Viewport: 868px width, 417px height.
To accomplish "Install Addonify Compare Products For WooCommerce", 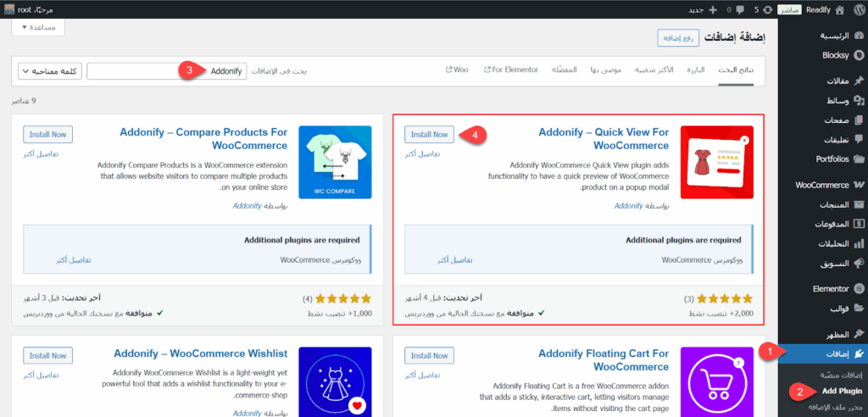I will (47, 135).
